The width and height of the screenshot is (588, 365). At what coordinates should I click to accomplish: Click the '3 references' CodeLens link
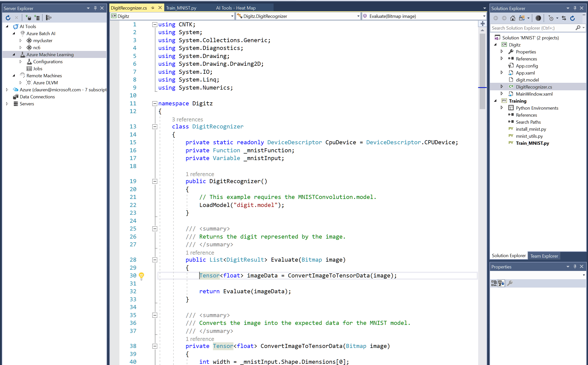coord(187,119)
